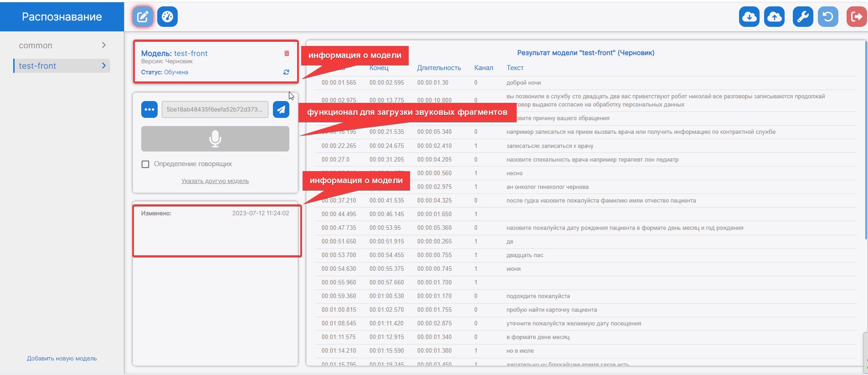Expand the test-front chevron arrow
The image size is (868, 375).
tap(104, 66)
